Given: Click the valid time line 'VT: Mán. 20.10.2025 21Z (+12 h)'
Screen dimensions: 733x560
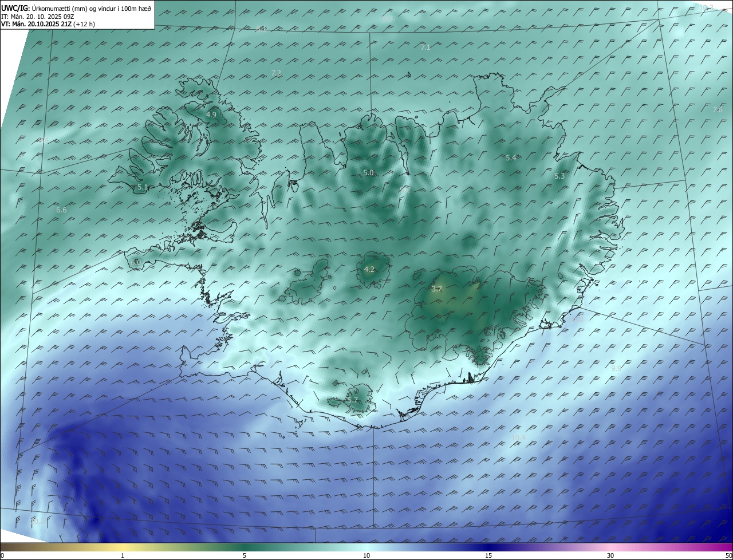Looking at the screenshot, I should click(48, 25).
